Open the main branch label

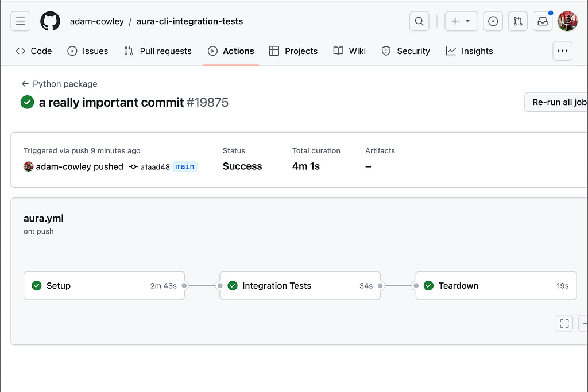pos(185,166)
